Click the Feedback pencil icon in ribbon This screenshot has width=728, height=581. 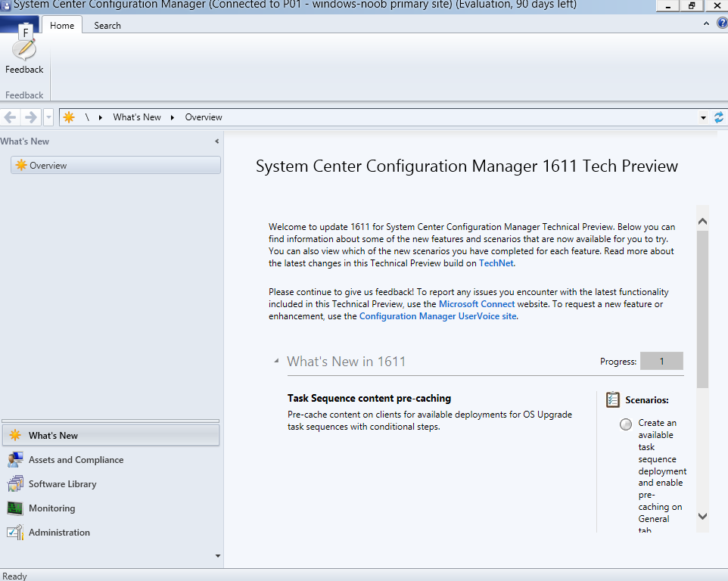coord(24,49)
